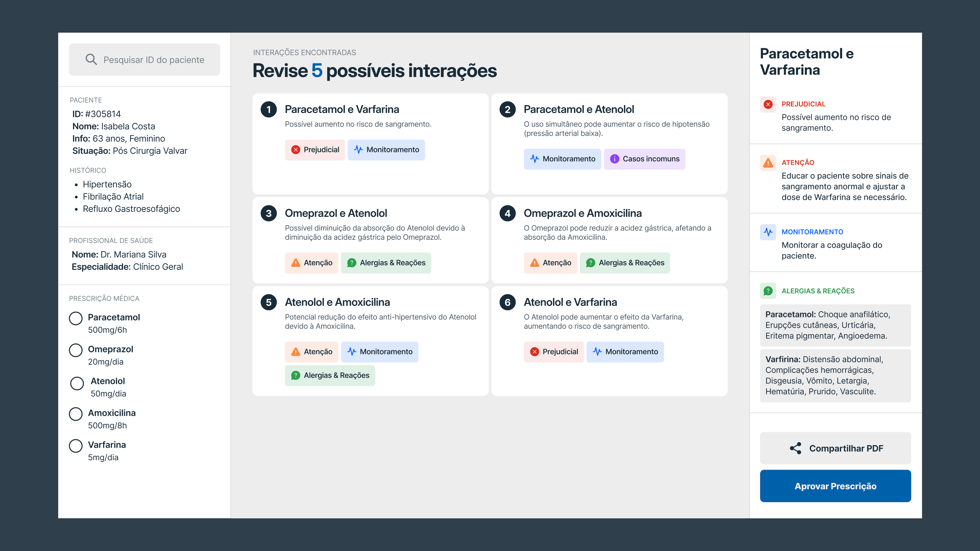Click purple Casos incomuns info tag

(644, 159)
